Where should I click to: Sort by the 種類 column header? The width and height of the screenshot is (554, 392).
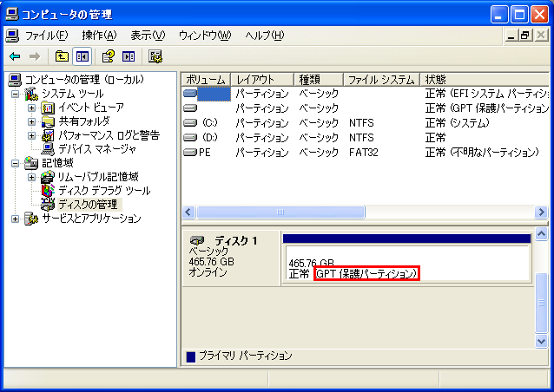point(319,80)
